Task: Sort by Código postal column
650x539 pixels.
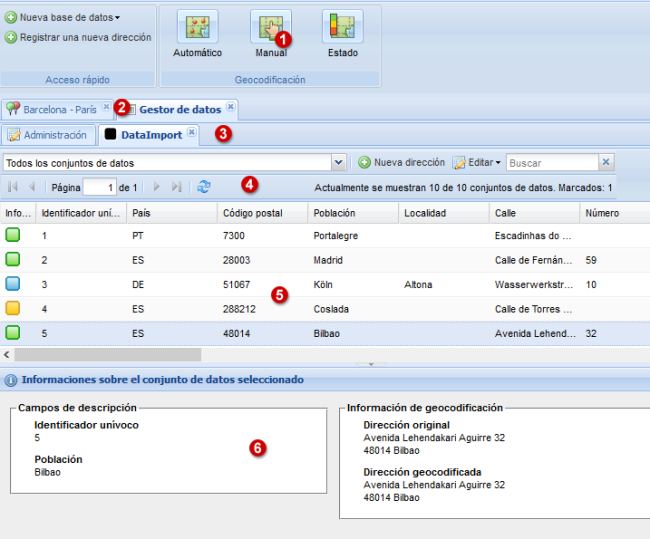Action: pyautogui.click(x=262, y=213)
